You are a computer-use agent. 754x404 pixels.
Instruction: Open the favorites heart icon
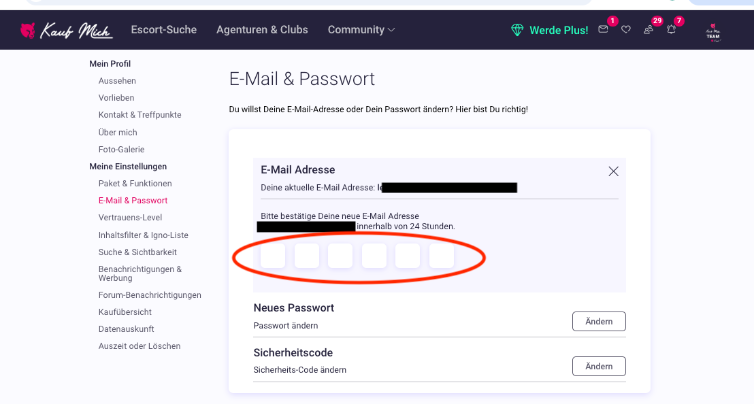click(626, 30)
